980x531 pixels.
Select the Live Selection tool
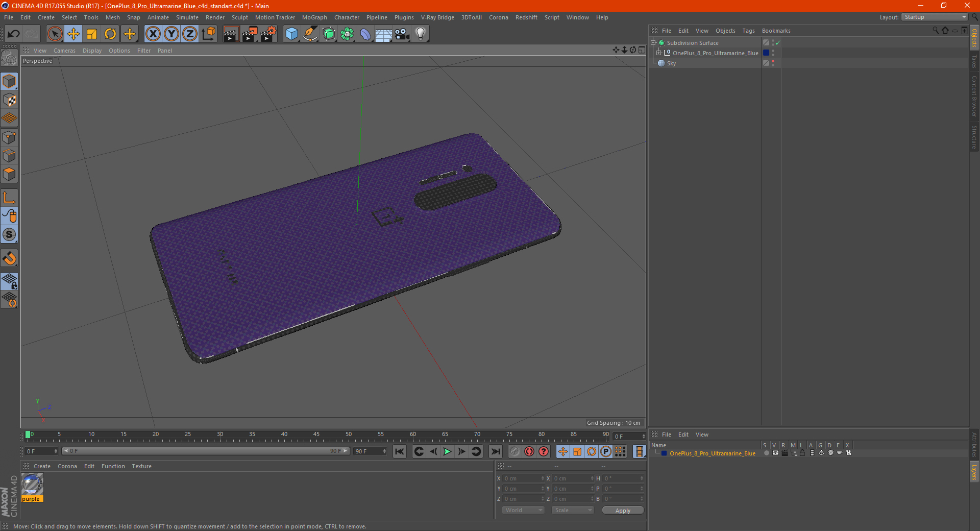(x=55, y=34)
